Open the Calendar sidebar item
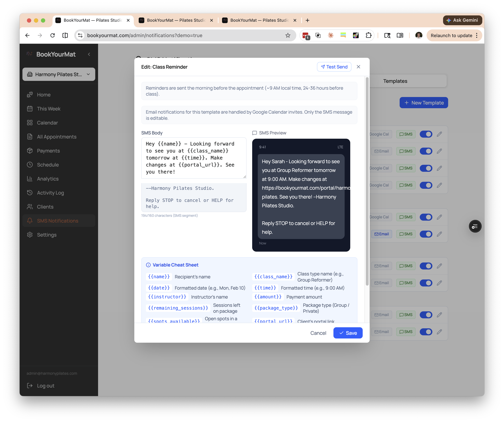Viewport: 504px width, 422px height. [47, 123]
